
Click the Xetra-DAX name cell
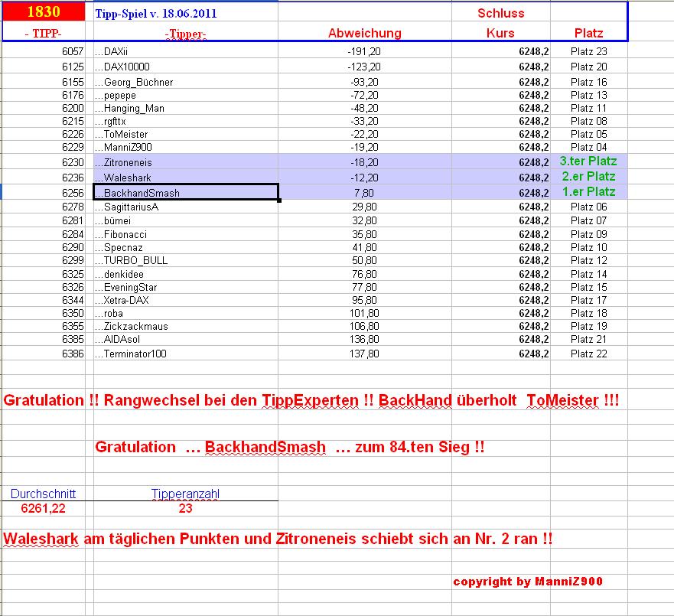186,300
